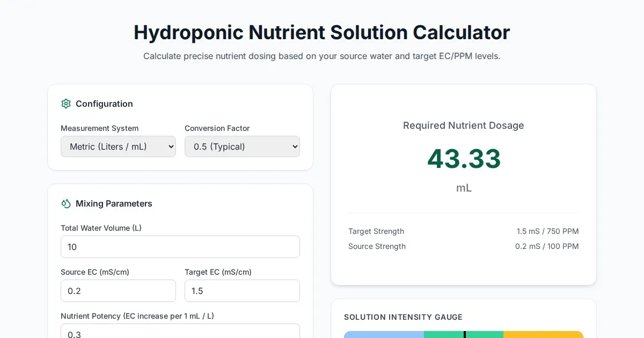Click the Source Strength value 0.2 mS / 100 PPM
644x338 pixels.
[x=547, y=246]
